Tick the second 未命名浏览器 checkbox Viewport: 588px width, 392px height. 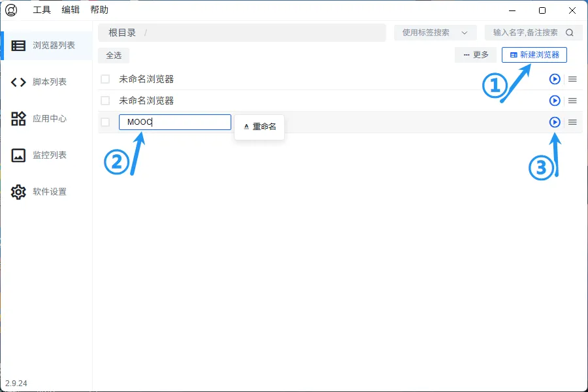click(105, 101)
